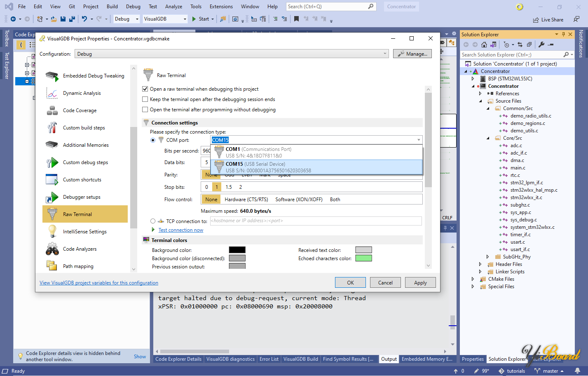Click the Search Solution Explorer field
This screenshot has height=376, width=588.
(x=512, y=55)
